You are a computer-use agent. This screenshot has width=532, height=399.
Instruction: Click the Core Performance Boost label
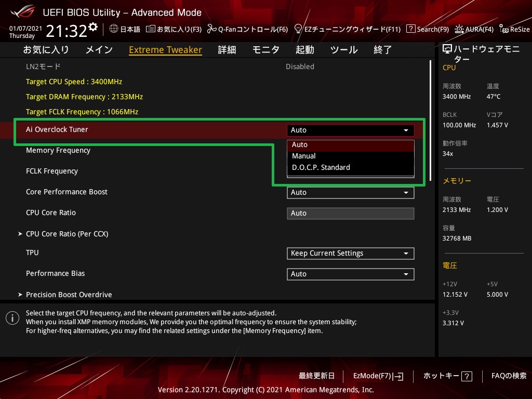(x=66, y=192)
